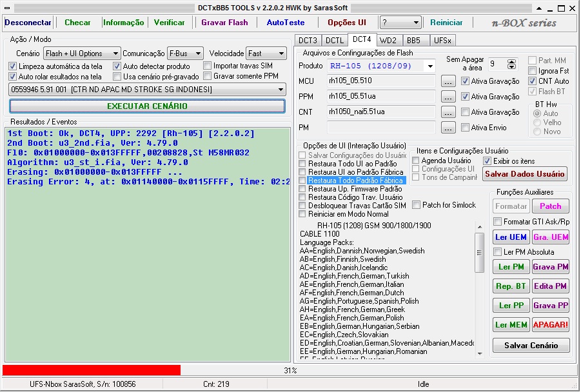Open Opções UI in the toolbar
This screenshot has height=392, width=581.
click(347, 23)
